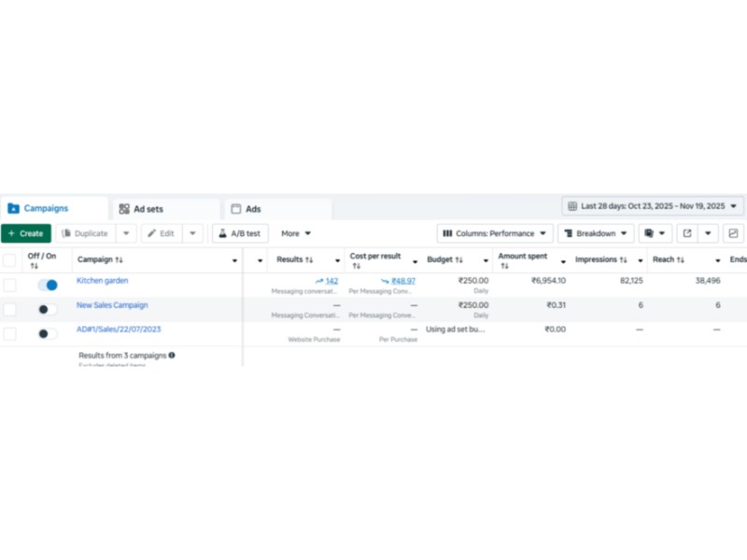
Task: Click the info icon beside Results from 3 campaigns
Action: coord(172,356)
